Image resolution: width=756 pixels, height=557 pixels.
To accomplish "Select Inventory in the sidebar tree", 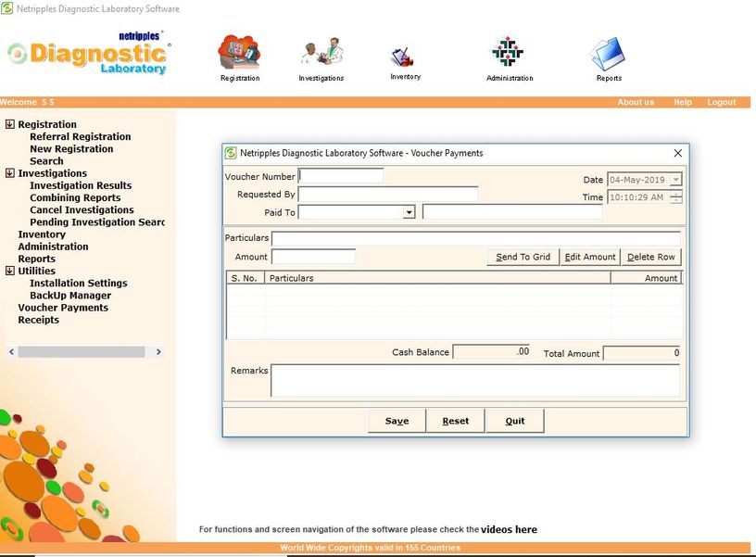I will [x=42, y=234].
